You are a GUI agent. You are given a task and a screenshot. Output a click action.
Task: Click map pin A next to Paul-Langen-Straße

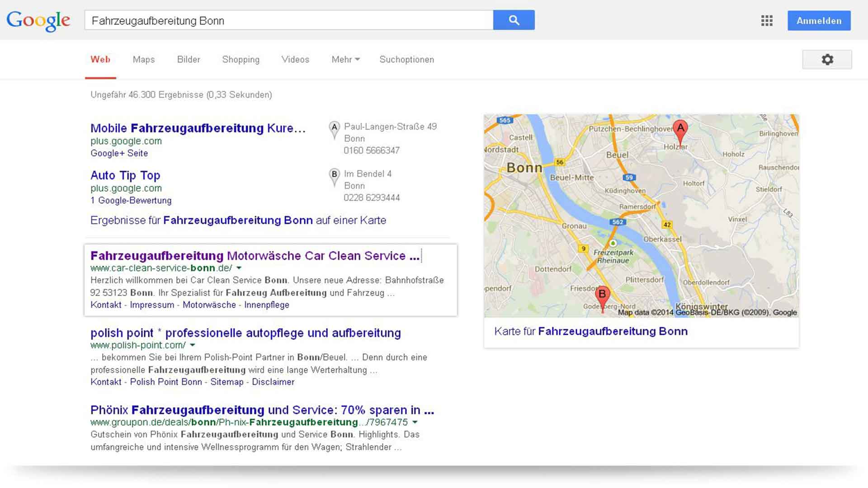(x=334, y=130)
